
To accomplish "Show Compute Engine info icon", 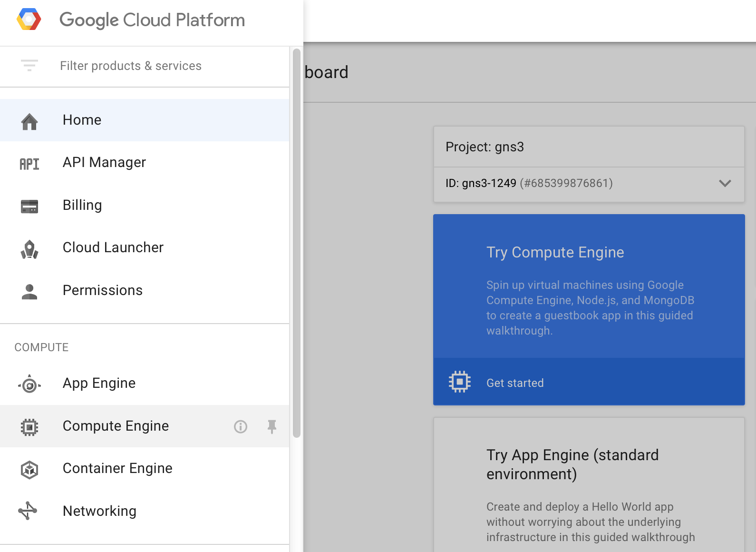I will tap(241, 426).
